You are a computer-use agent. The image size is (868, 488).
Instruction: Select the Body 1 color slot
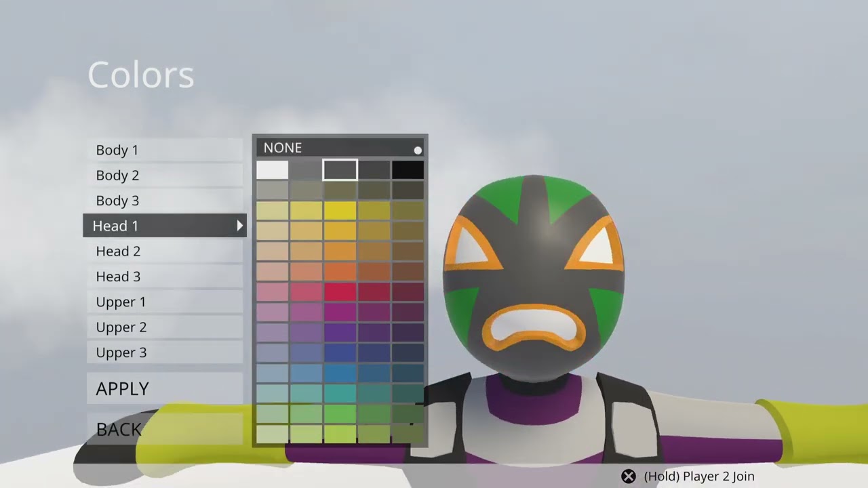pyautogui.click(x=165, y=150)
